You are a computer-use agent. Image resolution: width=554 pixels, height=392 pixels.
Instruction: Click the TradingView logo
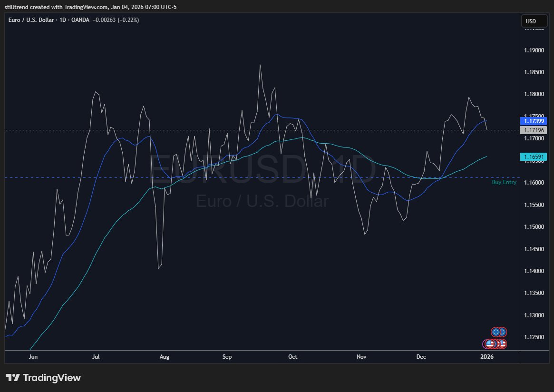43,377
